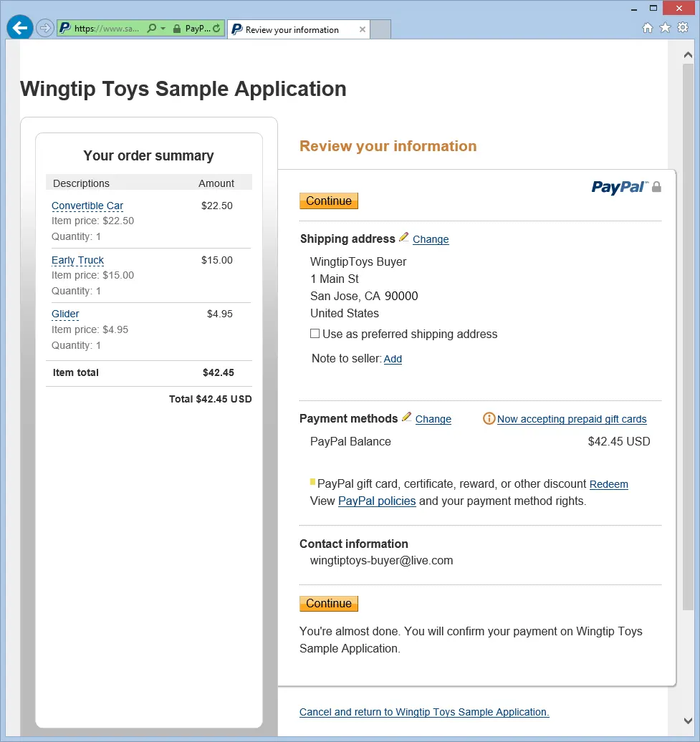Click the scrollbar down arrow
This screenshot has height=742, width=700.
[688, 721]
